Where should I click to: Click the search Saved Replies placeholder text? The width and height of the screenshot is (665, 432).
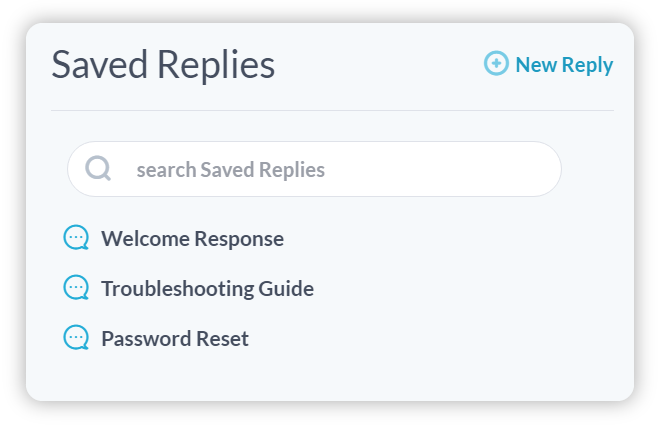(231, 170)
